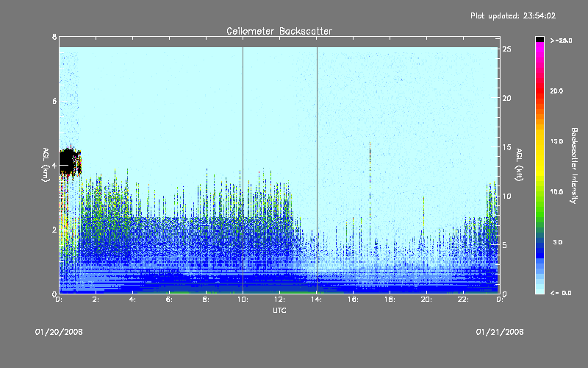Click the gray vertical marker at 14 UTC
The height and width of the screenshot is (368, 588).
coord(317,170)
